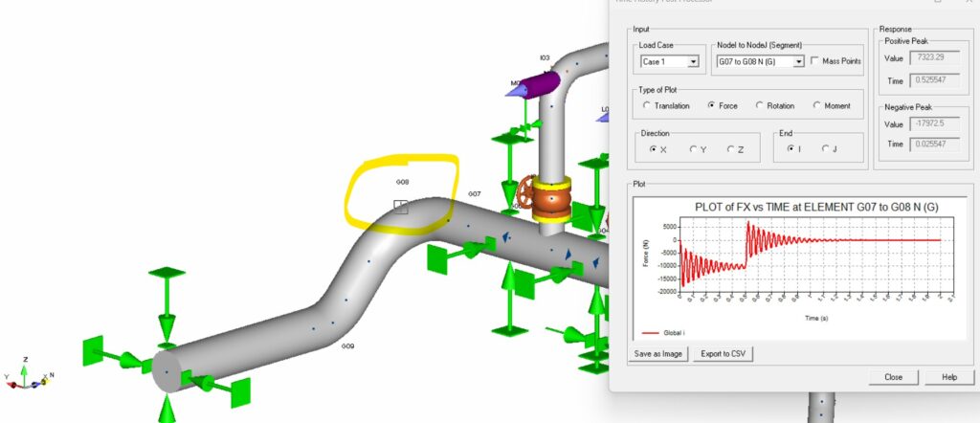
Task: Click Save as Image button
Action: coord(659,354)
